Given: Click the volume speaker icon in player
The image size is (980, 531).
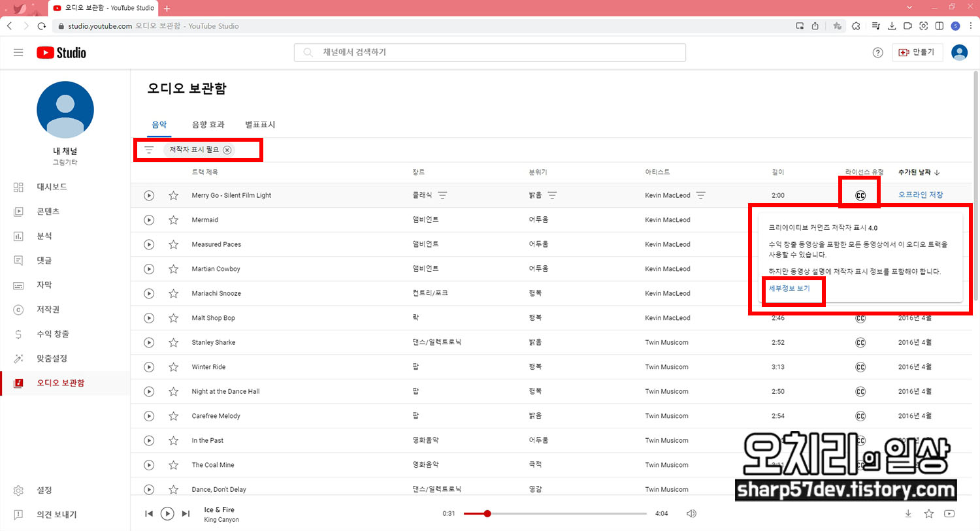Looking at the screenshot, I should [691, 513].
